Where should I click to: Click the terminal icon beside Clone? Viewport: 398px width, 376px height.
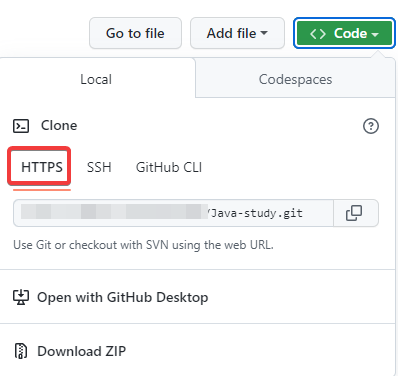pos(21,126)
